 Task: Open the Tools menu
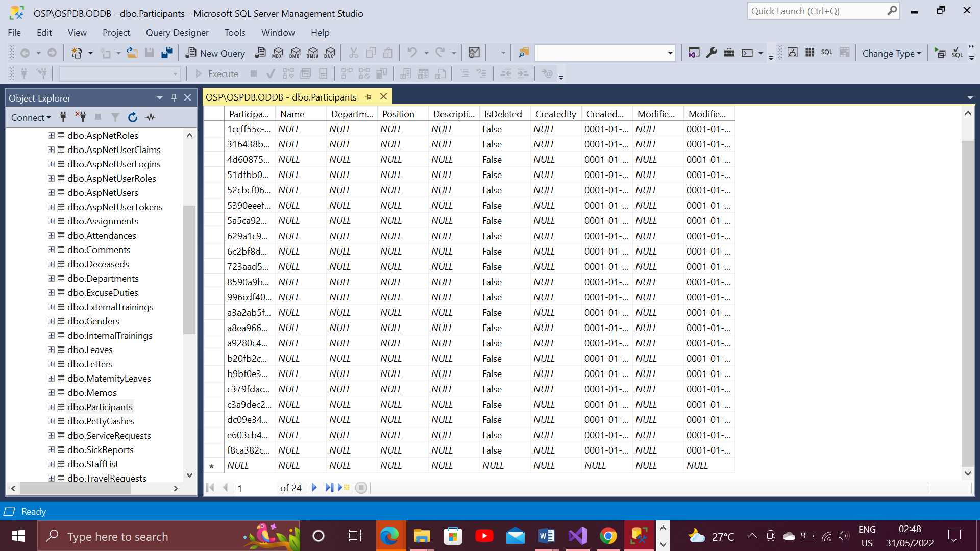(235, 32)
